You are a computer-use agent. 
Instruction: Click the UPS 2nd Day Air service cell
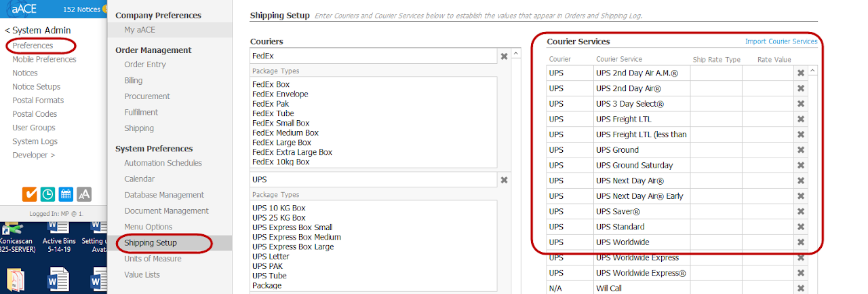pyautogui.click(x=642, y=88)
